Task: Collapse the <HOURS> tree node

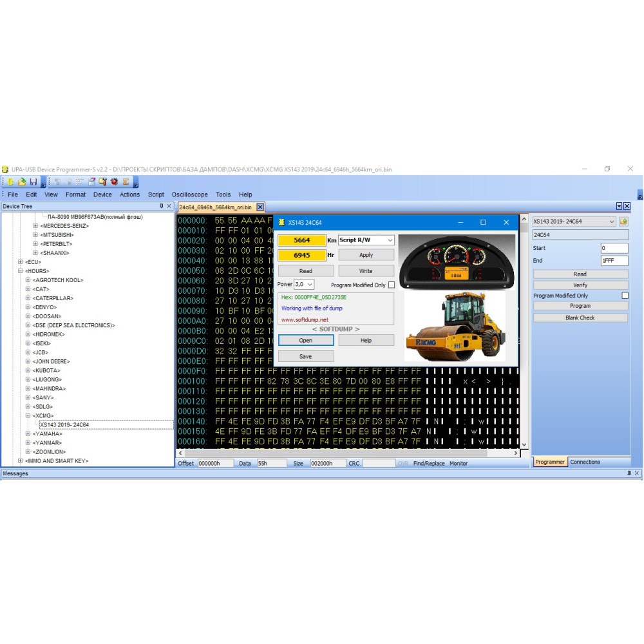Action: pos(20,270)
